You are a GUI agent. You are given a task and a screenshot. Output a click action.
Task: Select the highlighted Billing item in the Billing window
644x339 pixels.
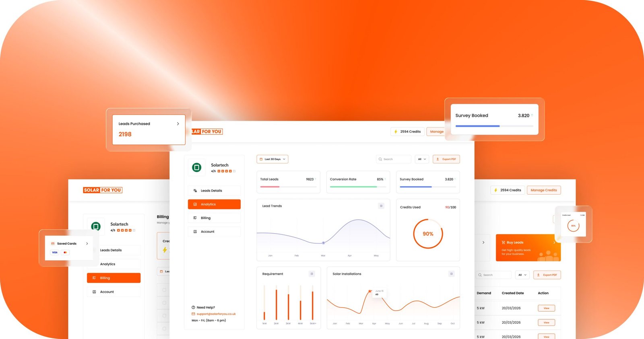(114, 278)
